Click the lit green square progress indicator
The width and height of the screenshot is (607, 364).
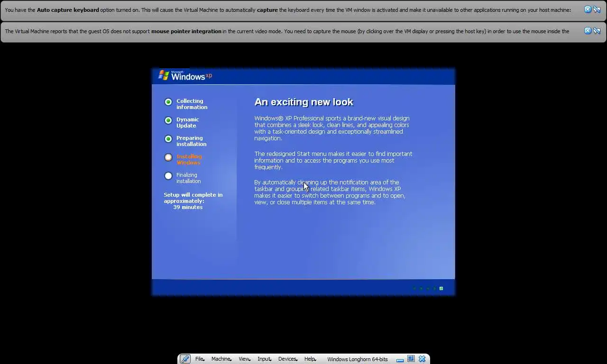click(441, 288)
